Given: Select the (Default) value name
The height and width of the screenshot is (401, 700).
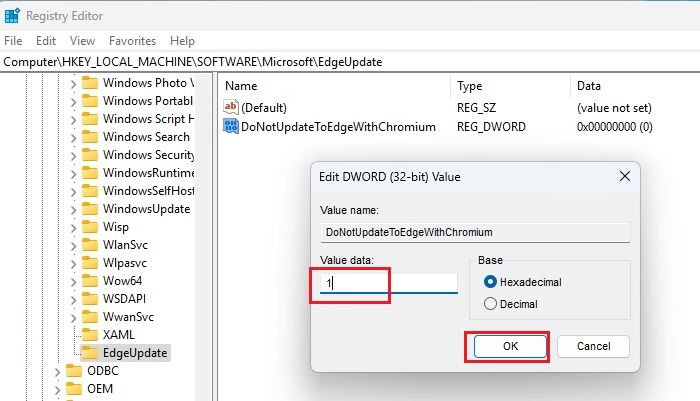Looking at the screenshot, I should click(x=264, y=108).
